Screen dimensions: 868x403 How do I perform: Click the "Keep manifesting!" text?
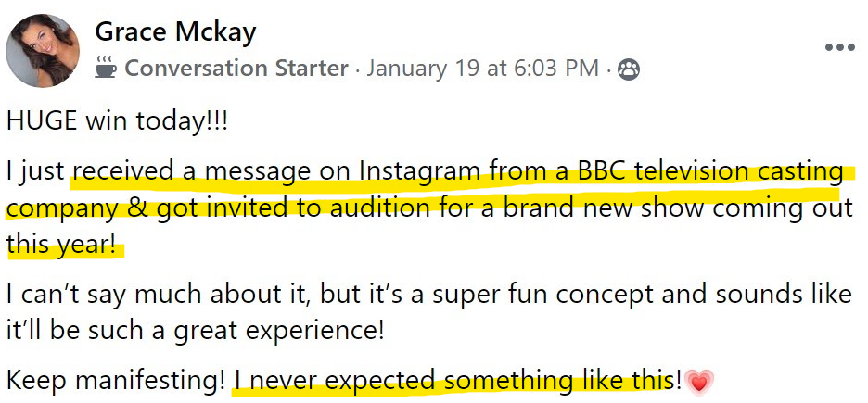click(115, 380)
